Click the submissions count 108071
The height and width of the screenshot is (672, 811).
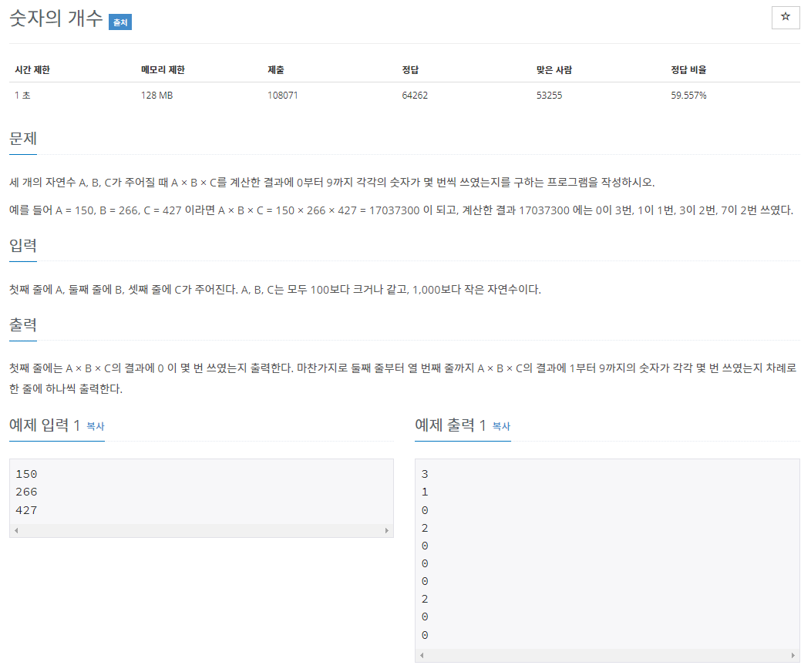click(282, 95)
